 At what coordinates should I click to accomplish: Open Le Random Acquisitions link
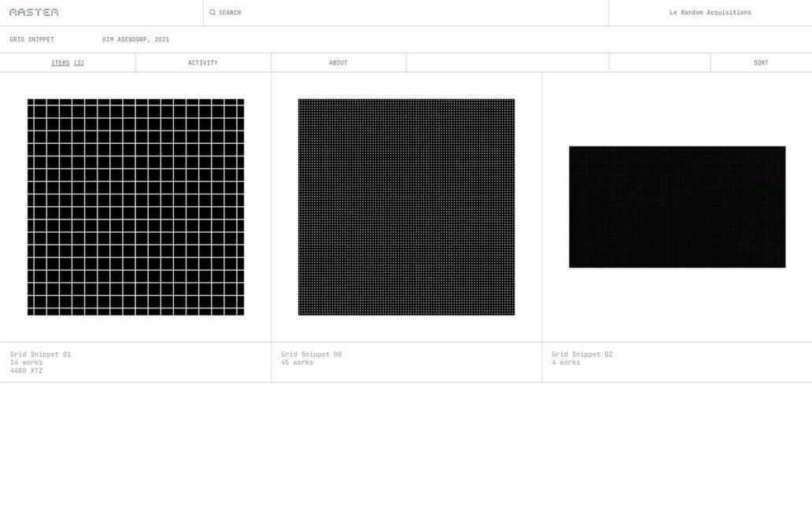(x=710, y=13)
